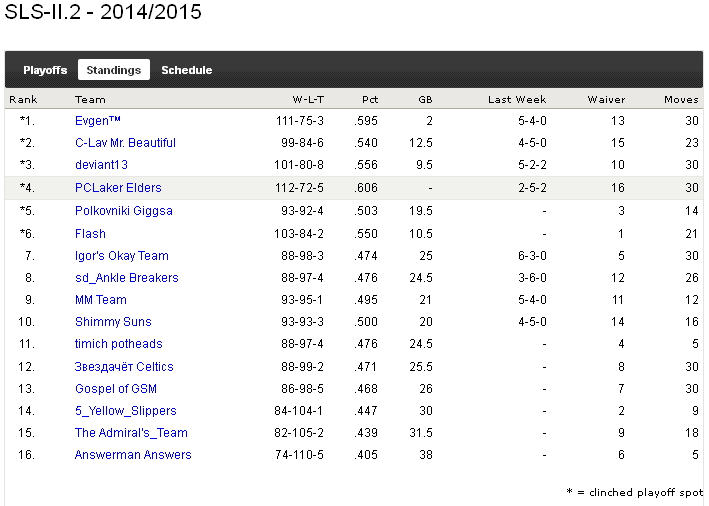Open the Evgen™ team page
709x506 pixels.
[x=98, y=121]
